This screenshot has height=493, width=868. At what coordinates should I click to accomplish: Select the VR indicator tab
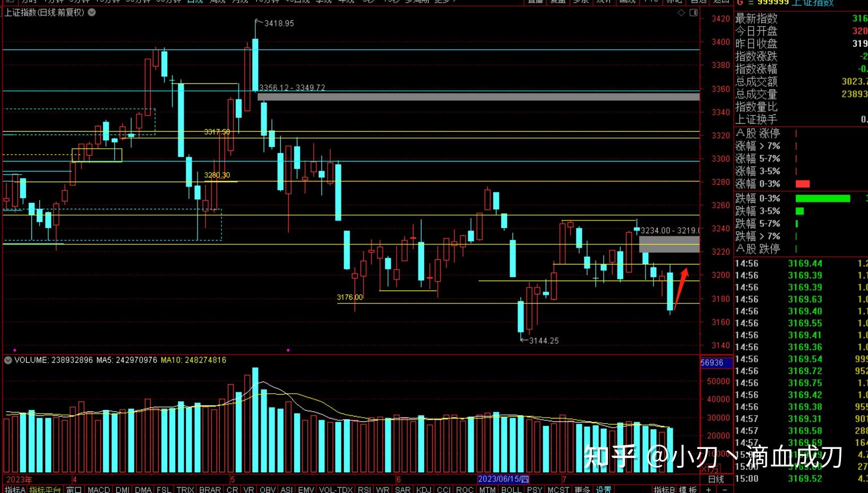[x=248, y=489]
